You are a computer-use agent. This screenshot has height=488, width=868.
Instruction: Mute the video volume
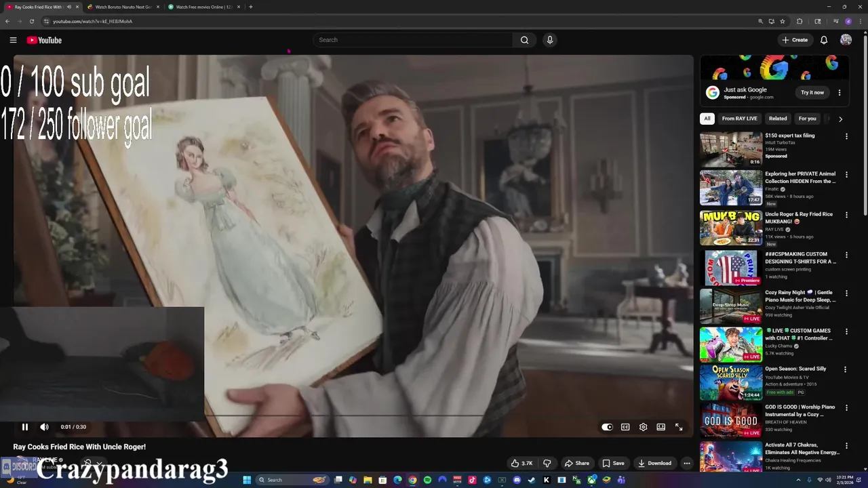44,427
